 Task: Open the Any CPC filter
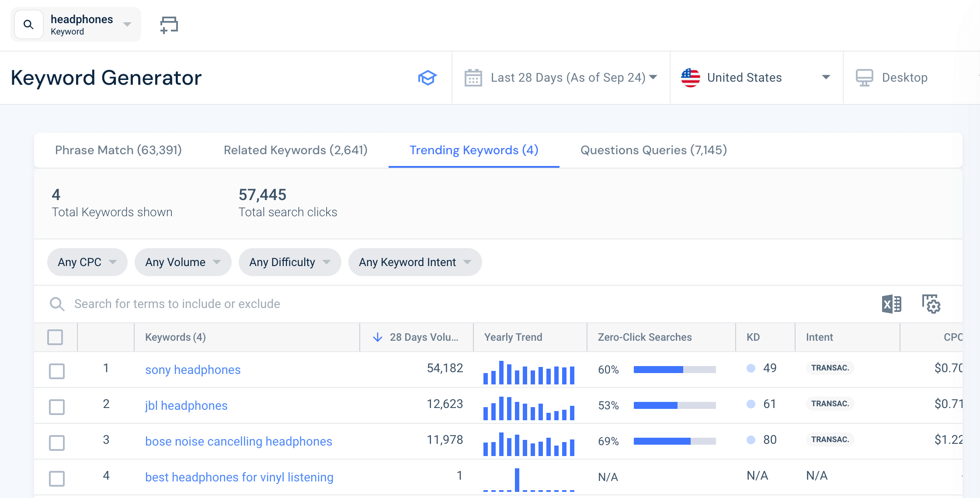point(87,262)
